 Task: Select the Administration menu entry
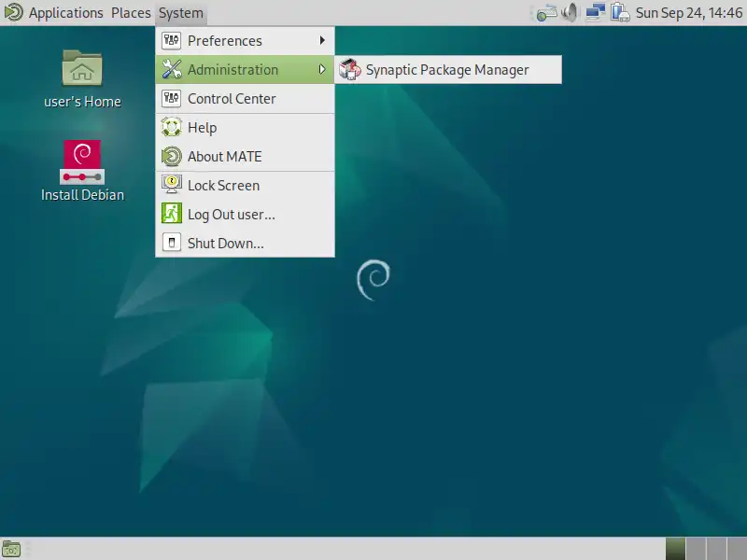pyautogui.click(x=245, y=69)
